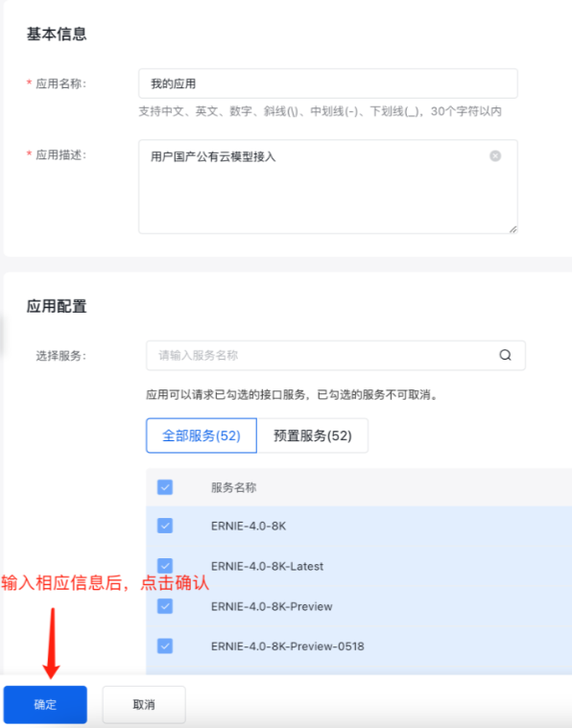Screen dimensions: 572x728
Task: Clear the 应用描述 text with the X icon
Action: pyautogui.click(x=495, y=156)
